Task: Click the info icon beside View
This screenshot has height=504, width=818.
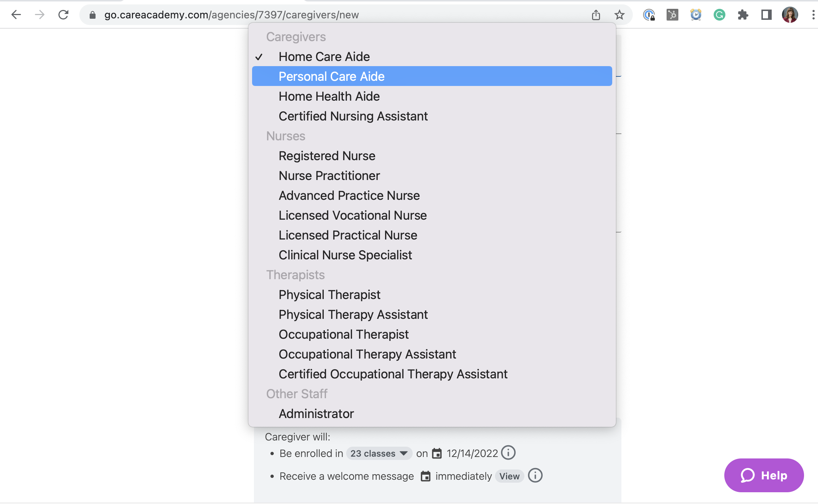Action: click(x=535, y=476)
